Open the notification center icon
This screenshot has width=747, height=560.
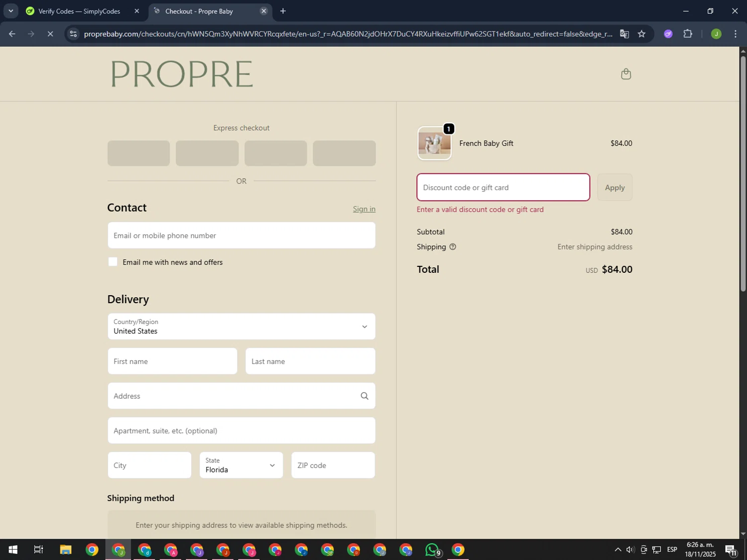(731, 550)
